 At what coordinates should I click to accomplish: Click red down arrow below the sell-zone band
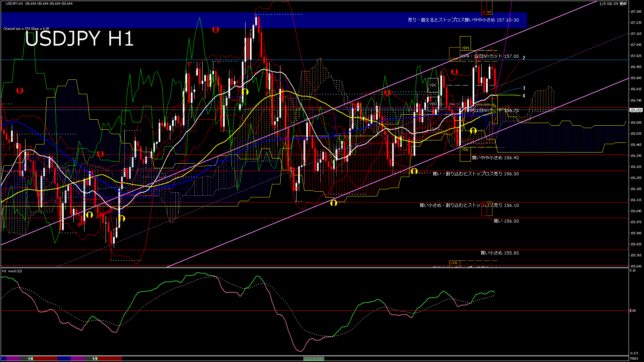point(216,29)
